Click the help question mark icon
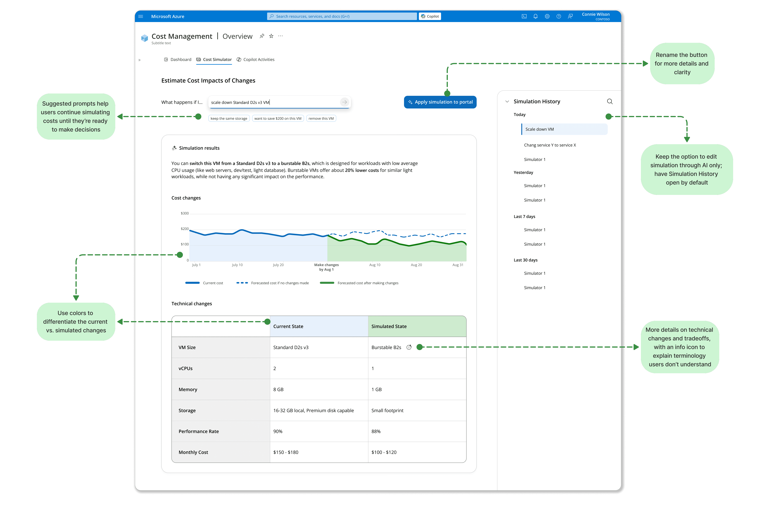The image size is (770, 532). point(559,16)
